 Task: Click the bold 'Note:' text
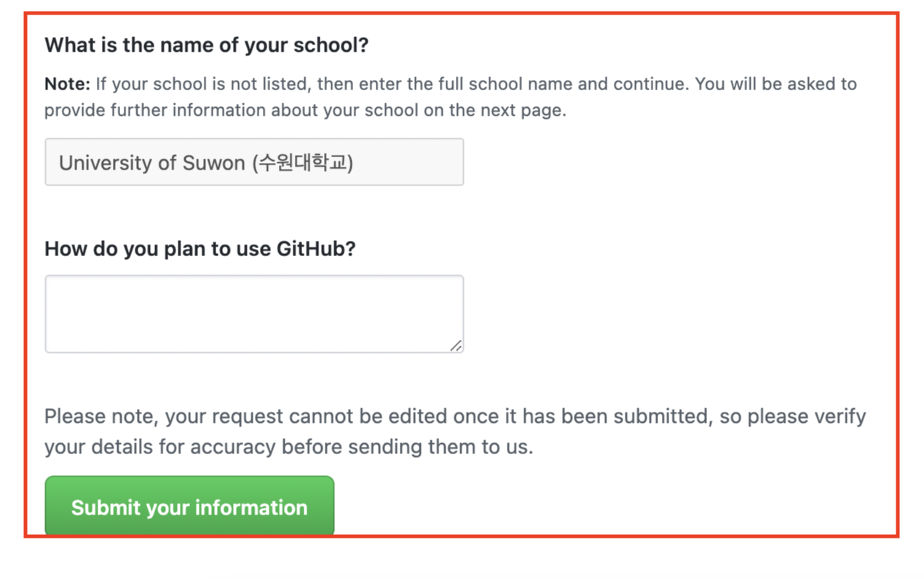[x=67, y=84]
